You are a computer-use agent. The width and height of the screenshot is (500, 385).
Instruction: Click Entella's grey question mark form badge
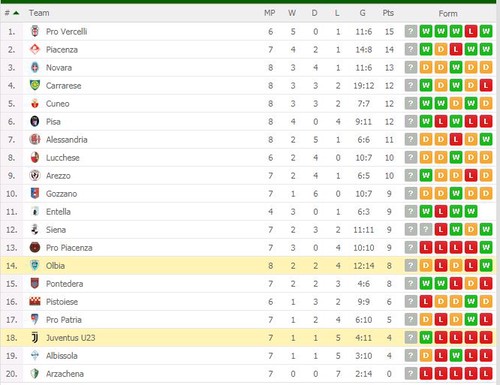(411, 211)
